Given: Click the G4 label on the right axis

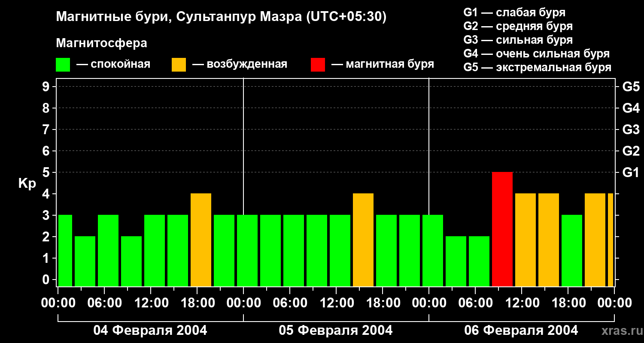Looking at the screenshot, I should [631, 108].
